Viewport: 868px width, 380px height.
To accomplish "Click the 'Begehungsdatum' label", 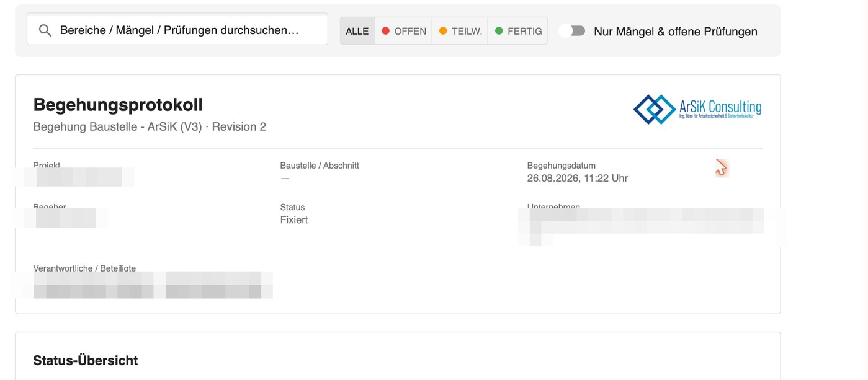I will click(x=562, y=166).
